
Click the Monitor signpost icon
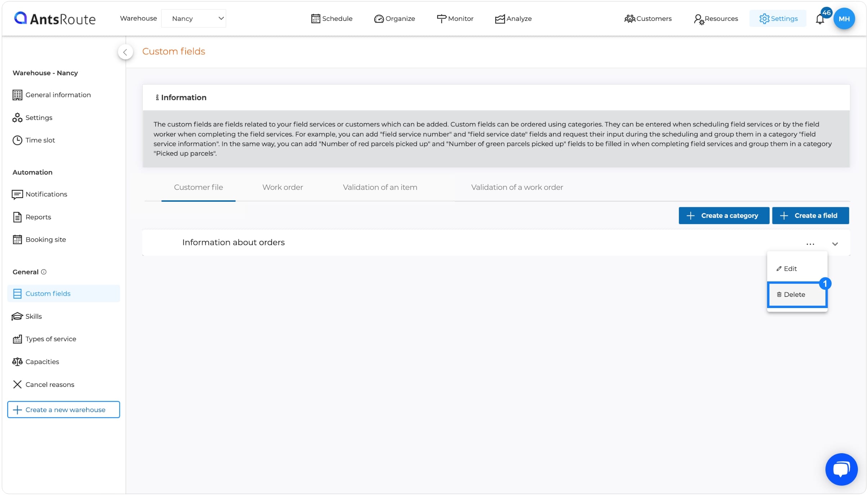(x=441, y=19)
